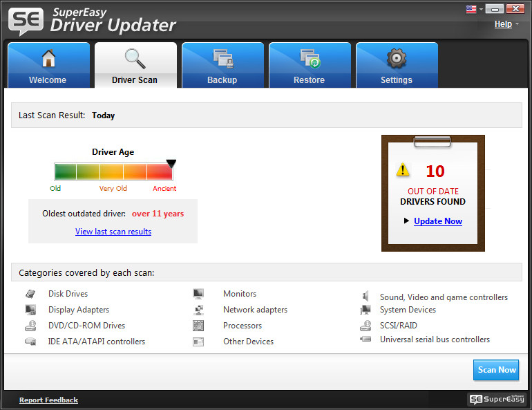This screenshot has width=532, height=410.
Task: Open the Settings tab
Action: click(397, 65)
